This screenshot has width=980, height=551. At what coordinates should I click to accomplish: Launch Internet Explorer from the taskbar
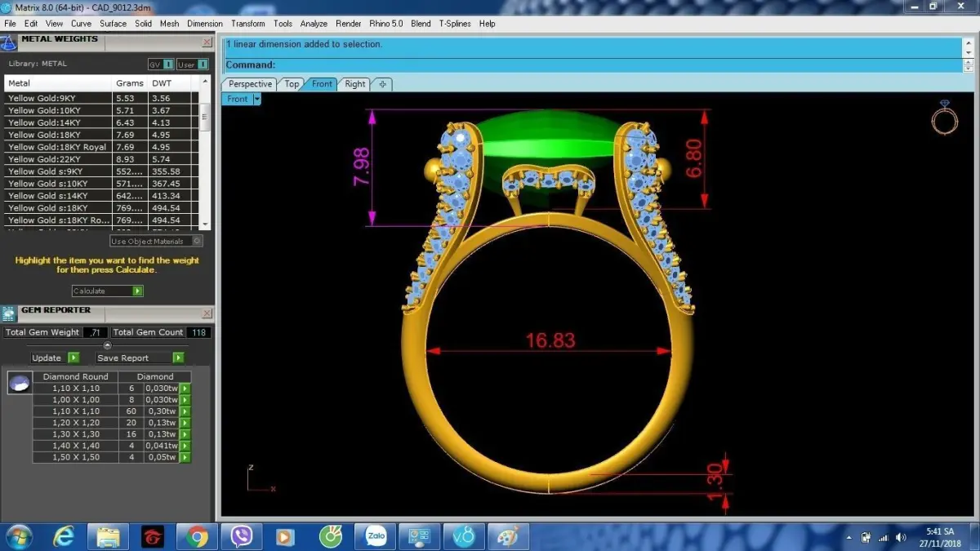coord(64,537)
